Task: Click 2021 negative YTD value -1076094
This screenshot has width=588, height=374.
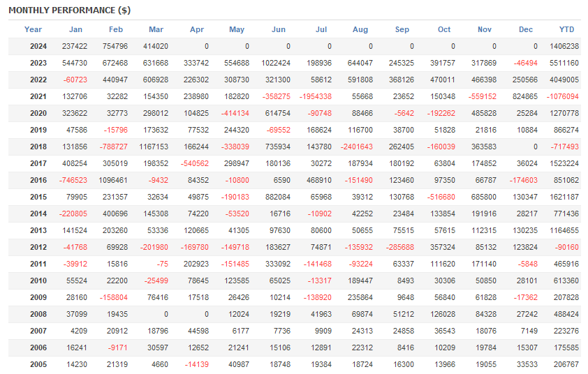Action: point(562,97)
